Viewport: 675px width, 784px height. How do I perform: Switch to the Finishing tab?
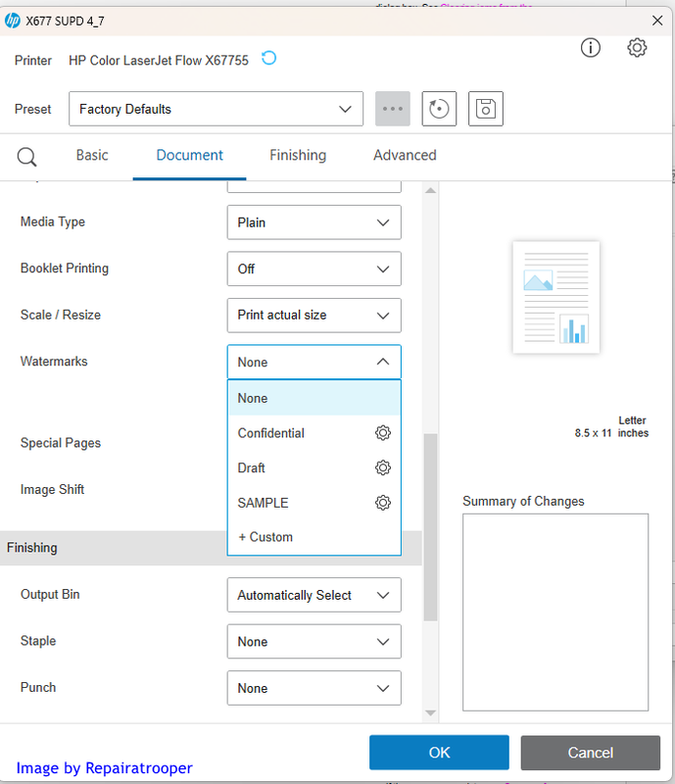coord(298,155)
